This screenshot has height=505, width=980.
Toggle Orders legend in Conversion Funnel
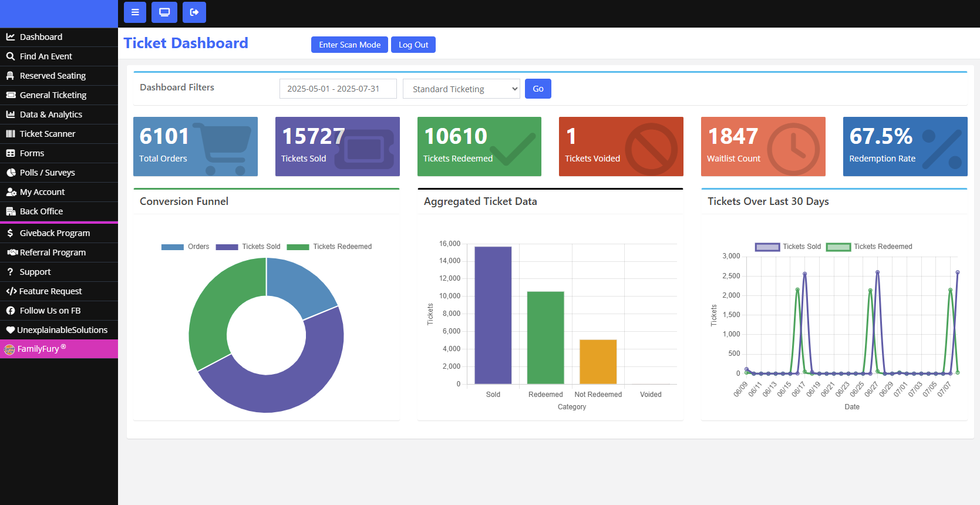tap(185, 247)
